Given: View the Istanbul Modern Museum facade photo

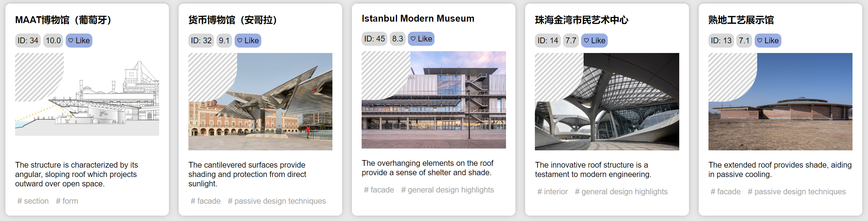Looking at the screenshot, I should (x=433, y=100).
